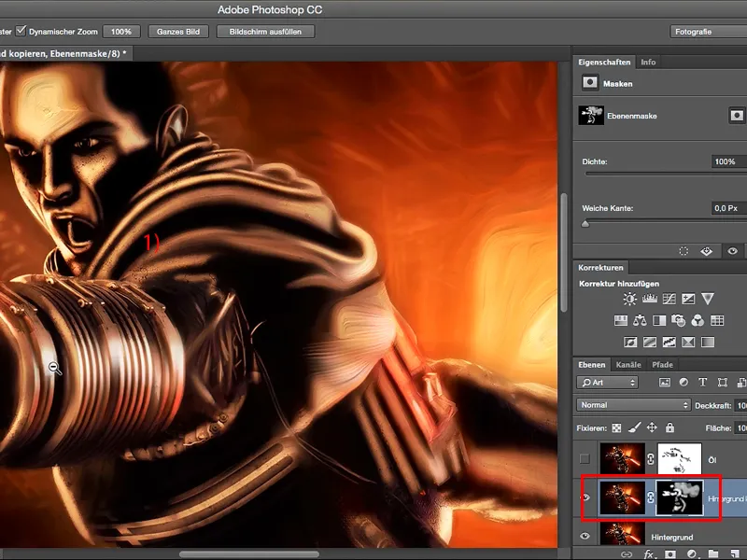747x560 pixels.
Task: Click the Dichte 100% value field
Action: (729, 161)
